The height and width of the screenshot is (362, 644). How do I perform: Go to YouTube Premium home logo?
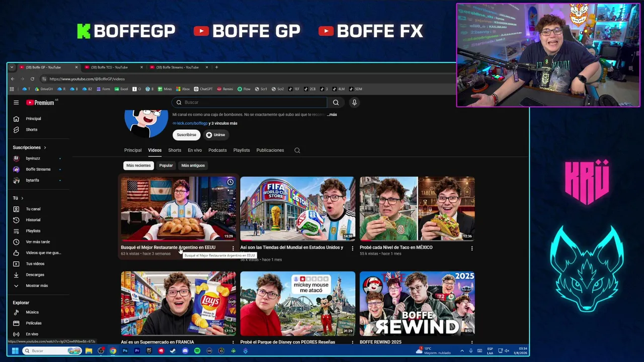click(40, 103)
